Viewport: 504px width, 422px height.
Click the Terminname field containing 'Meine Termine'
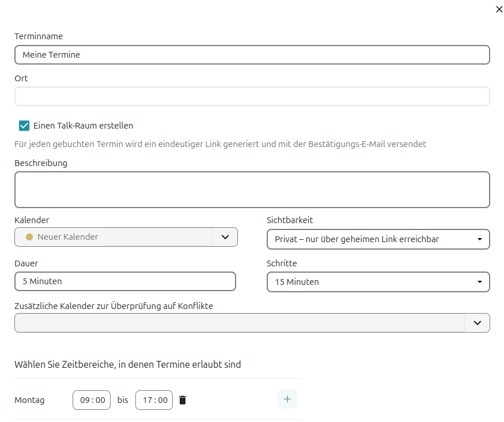click(x=252, y=55)
